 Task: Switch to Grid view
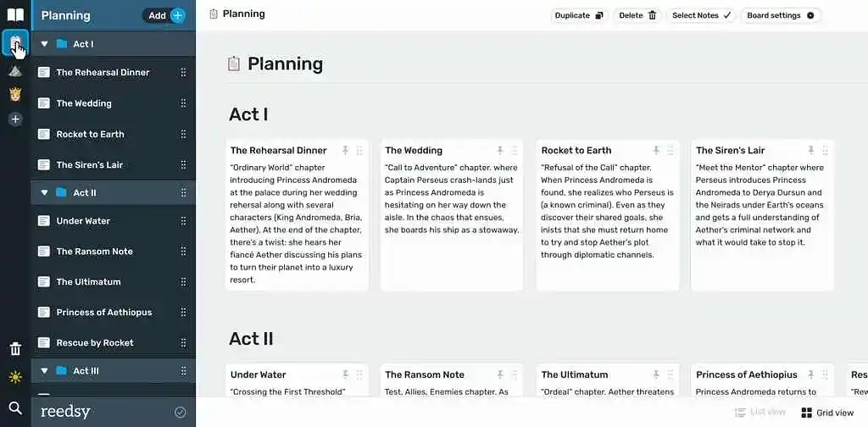tap(827, 413)
